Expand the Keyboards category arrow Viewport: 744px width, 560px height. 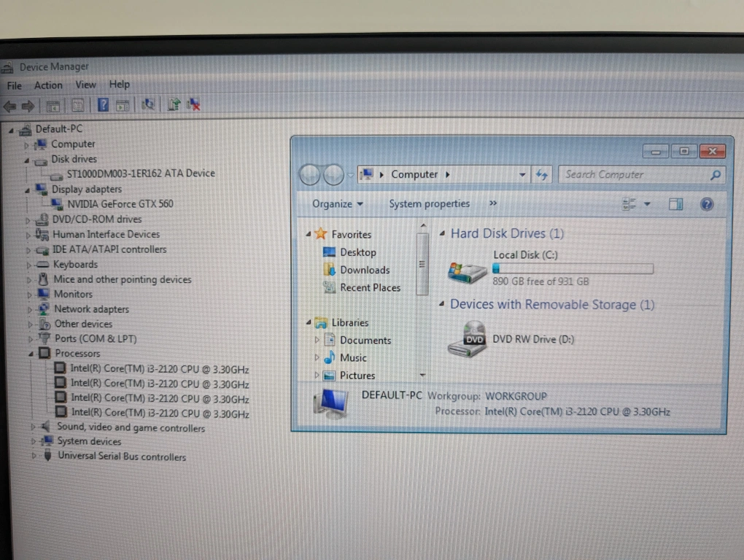[x=29, y=265]
